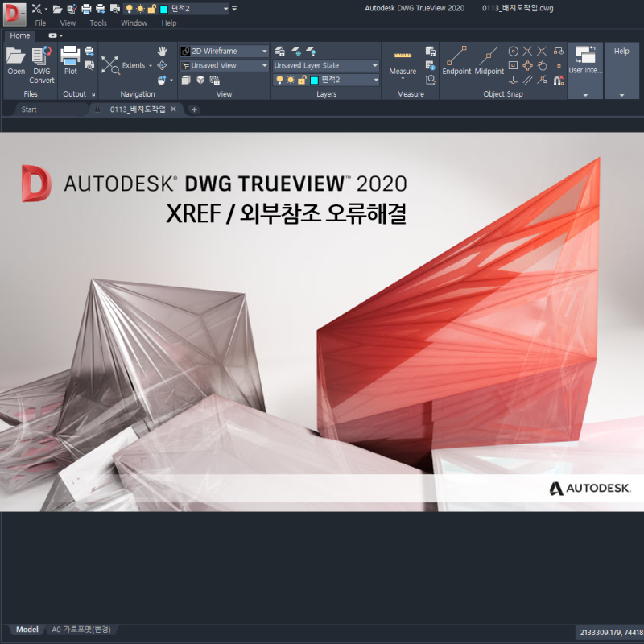Toggle layer lock padlock in ribbon Layers

pyautogui.click(x=302, y=80)
